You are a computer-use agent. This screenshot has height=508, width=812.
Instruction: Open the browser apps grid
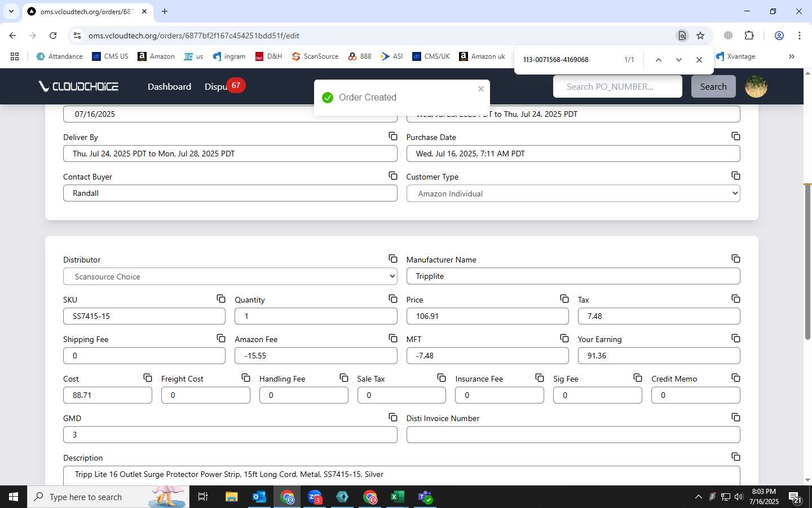click(x=15, y=56)
